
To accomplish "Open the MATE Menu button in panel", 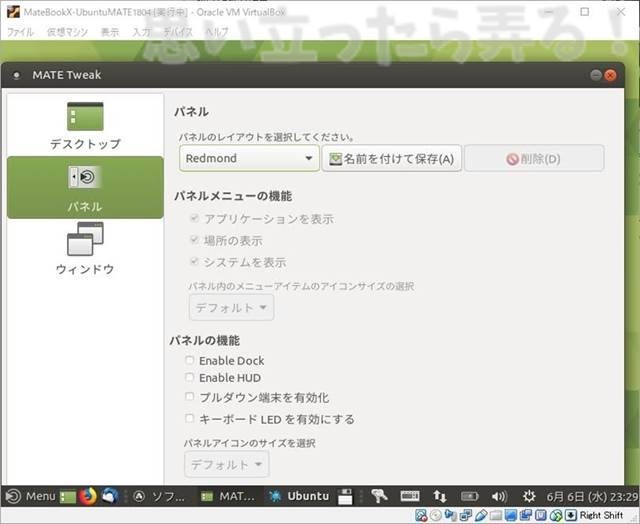I will click(x=31, y=496).
